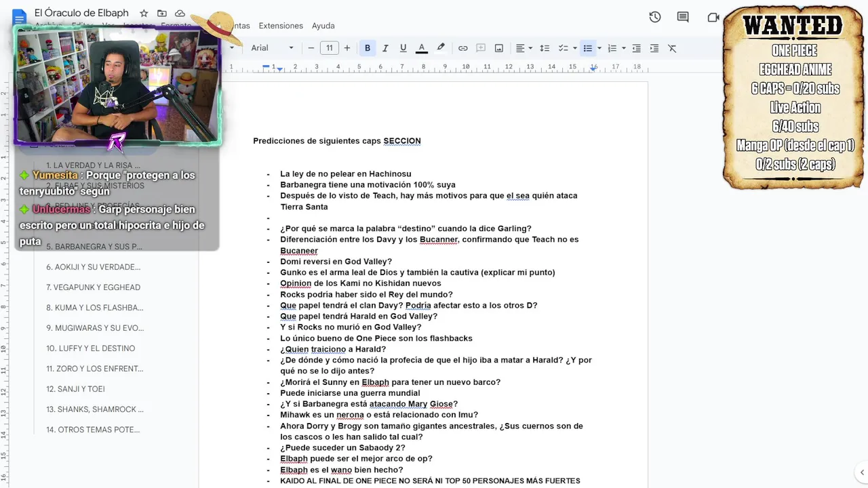The width and height of the screenshot is (868, 488).
Task: Jump to outline heading 14. OTROS TEMAS POTE...
Action: pyautogui.click(x=93, y=430)
